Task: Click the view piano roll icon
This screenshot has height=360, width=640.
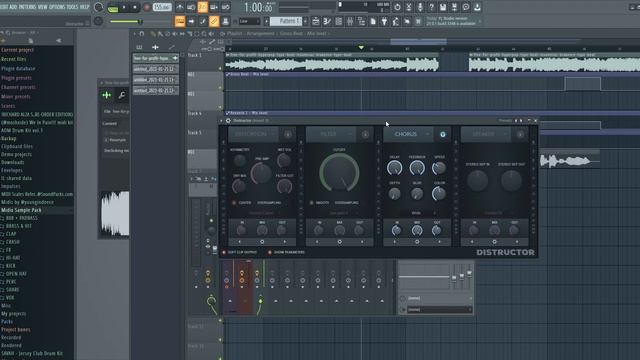Action: (327, 21)
